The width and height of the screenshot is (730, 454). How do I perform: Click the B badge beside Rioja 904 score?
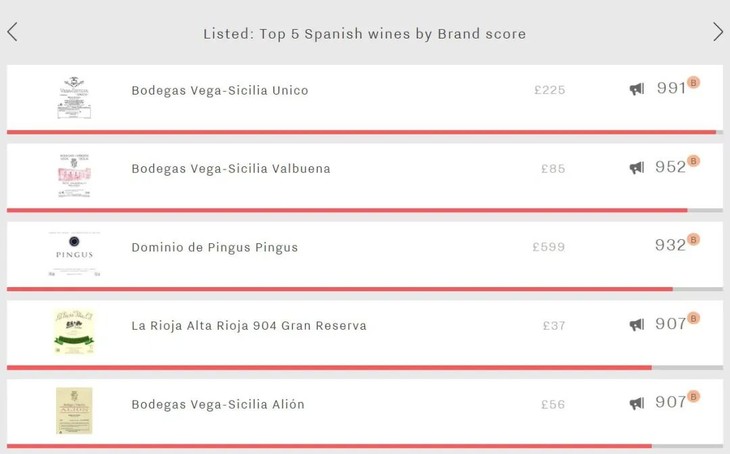point(694,318)
